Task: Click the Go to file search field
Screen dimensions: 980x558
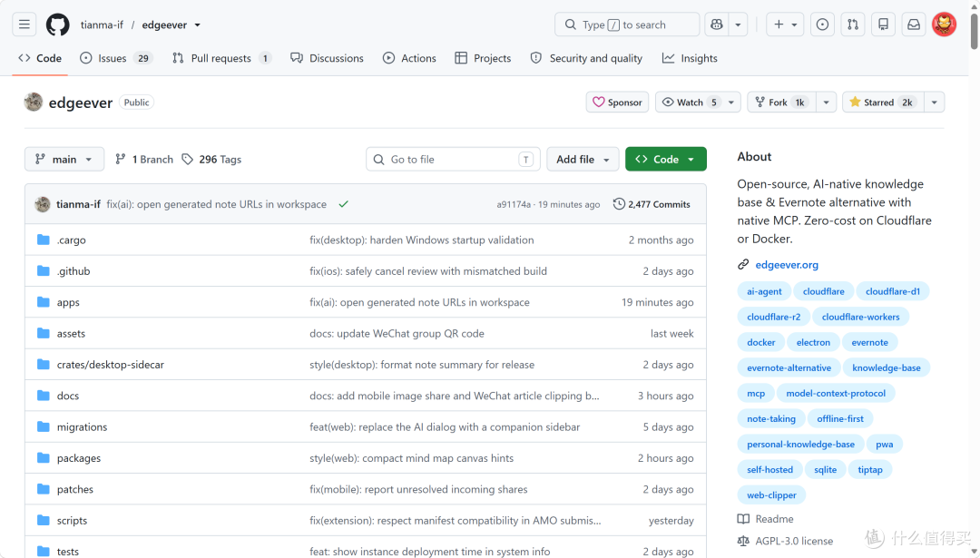Action: point(453,160)
